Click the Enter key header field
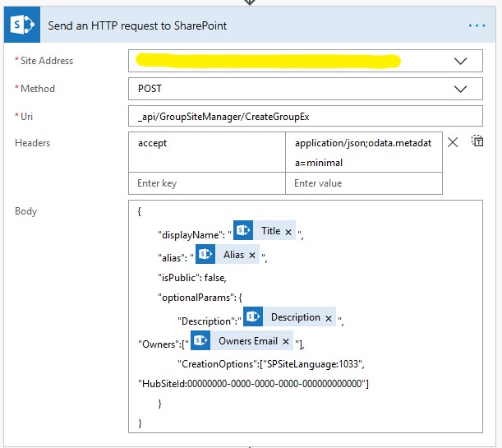Image resolution: width=502 pixels, height=448 pixels. (x=207, y=183)
